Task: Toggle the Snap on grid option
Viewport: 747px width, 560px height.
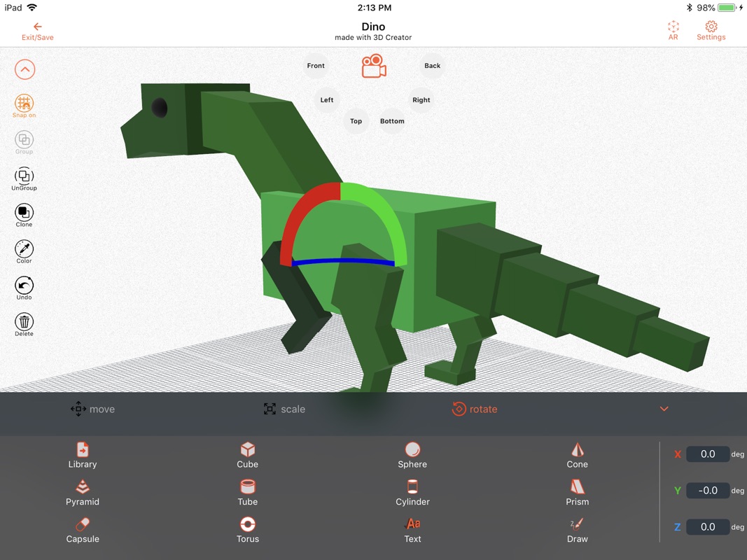Action: click(25, 106)
